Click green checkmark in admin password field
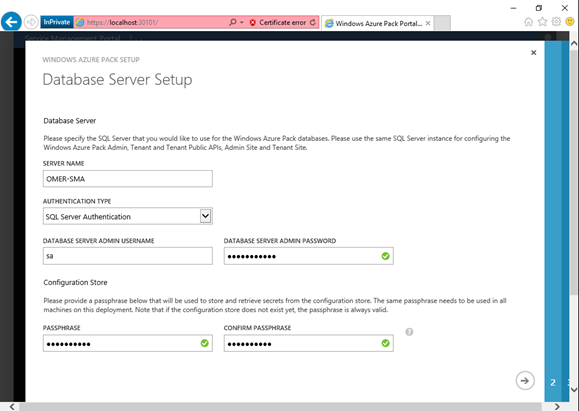This screenshot has height=411, width=579. point(386,256)
